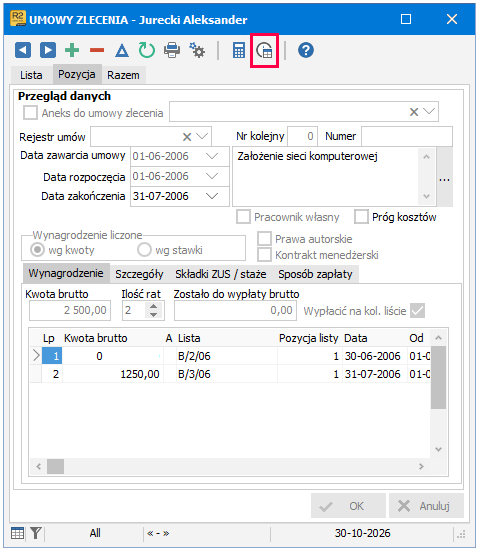Open the Sposób zapłaty sub-tab

[316, 274]
